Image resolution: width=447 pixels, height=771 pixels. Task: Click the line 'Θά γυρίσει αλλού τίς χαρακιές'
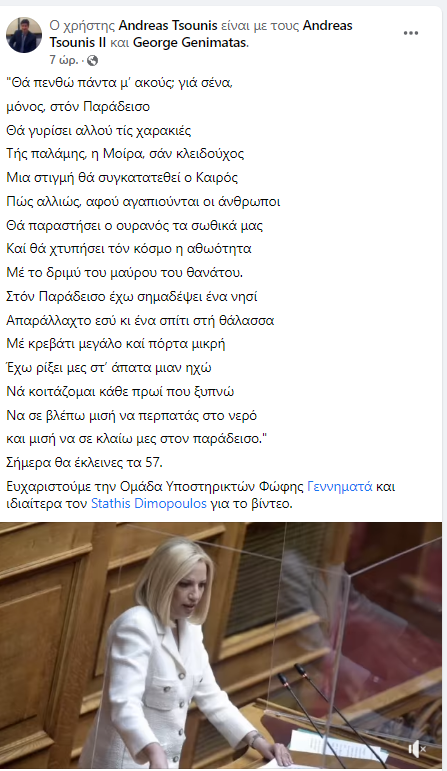(99, 130)
